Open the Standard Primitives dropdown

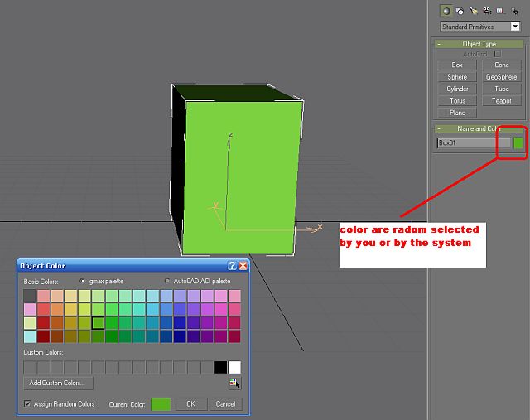(x=515, y=27)
